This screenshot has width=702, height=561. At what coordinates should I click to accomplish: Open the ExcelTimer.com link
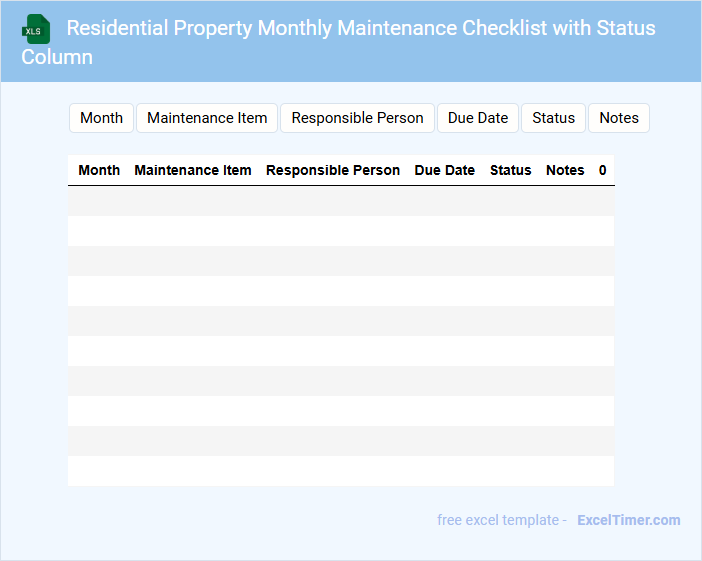[628, 520]
